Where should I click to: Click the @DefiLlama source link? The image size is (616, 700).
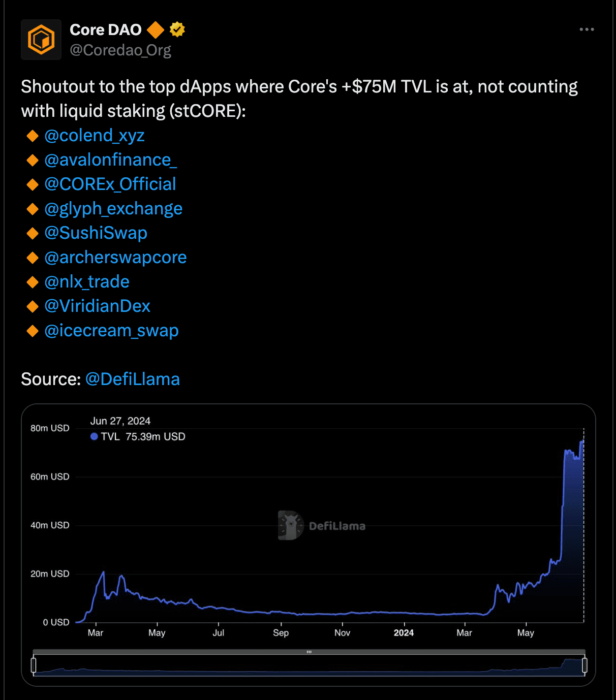[133, 379]
